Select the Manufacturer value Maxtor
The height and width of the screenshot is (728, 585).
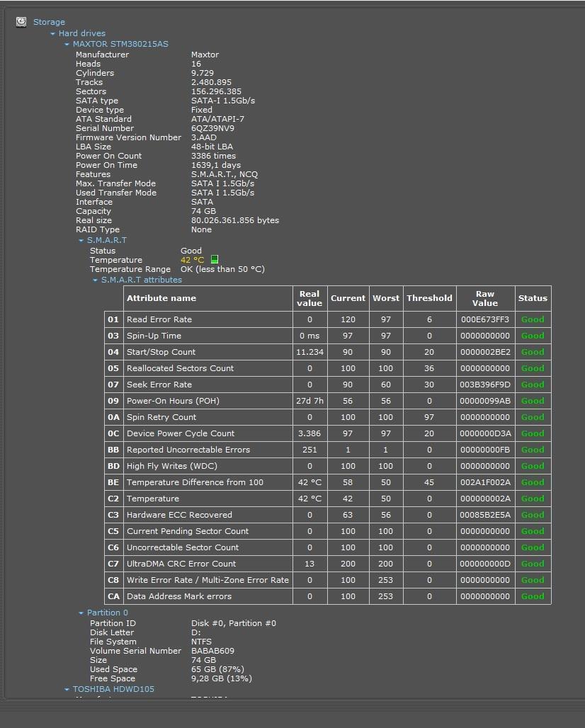pyautogui.click(x=205, y=55)
